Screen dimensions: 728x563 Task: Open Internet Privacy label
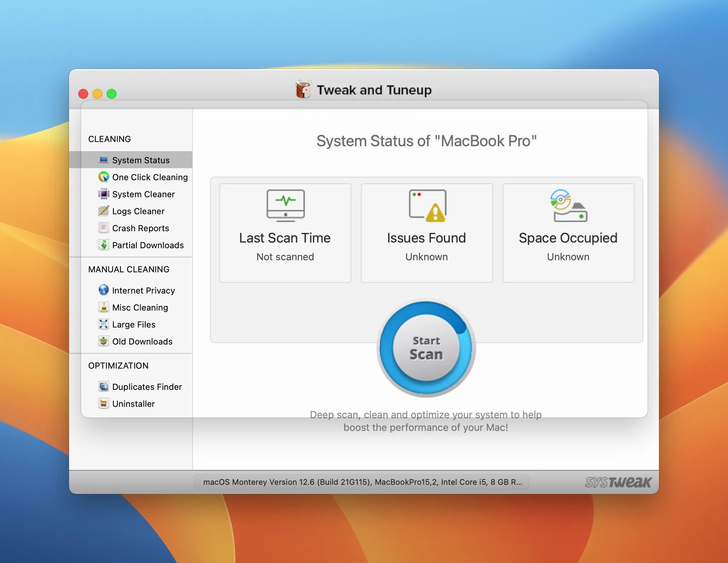[143, 291]
